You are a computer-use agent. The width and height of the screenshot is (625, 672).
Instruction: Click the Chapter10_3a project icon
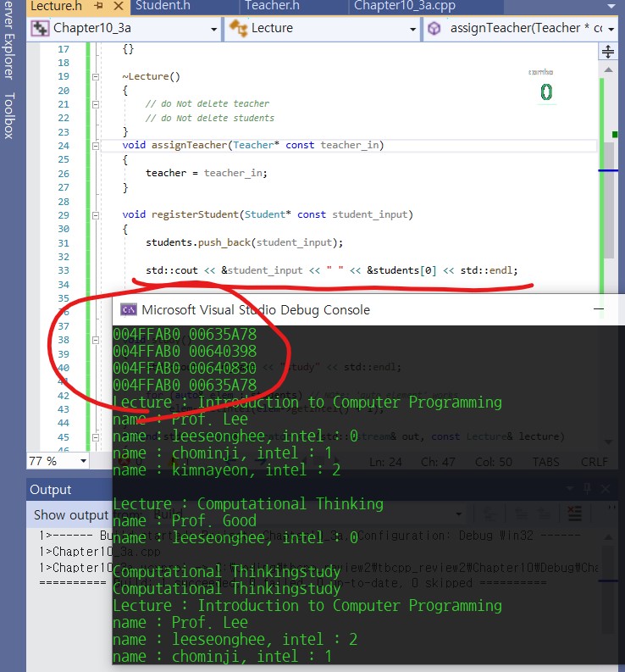click(41, 28)
